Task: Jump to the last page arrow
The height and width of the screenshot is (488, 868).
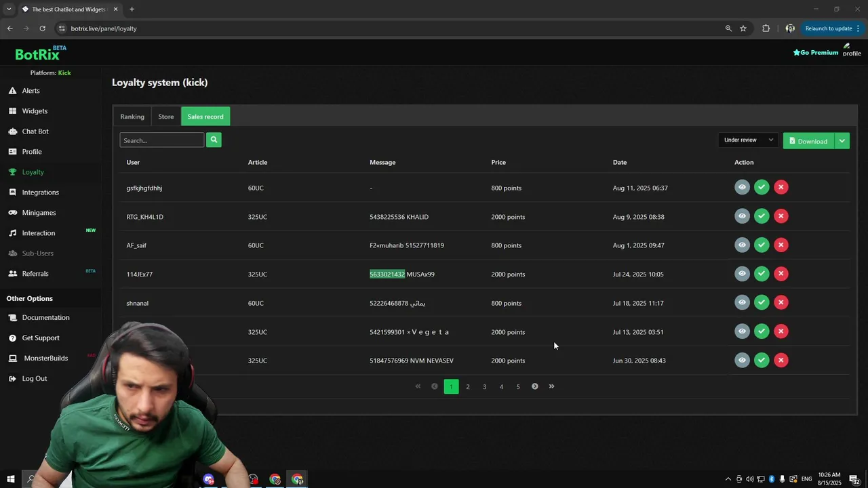Action: click(x=551, y=386)
